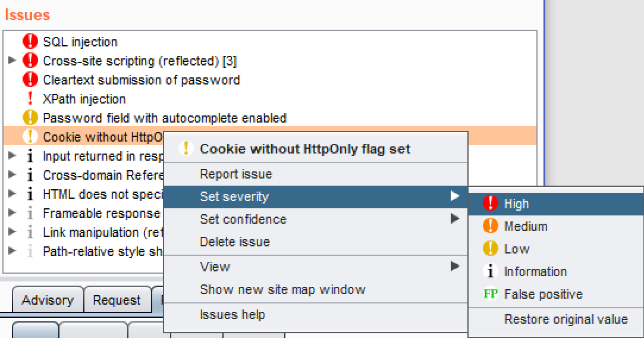Choose Restore original value option
This screenshot has width=644, height=338.
tap(566, 319)
